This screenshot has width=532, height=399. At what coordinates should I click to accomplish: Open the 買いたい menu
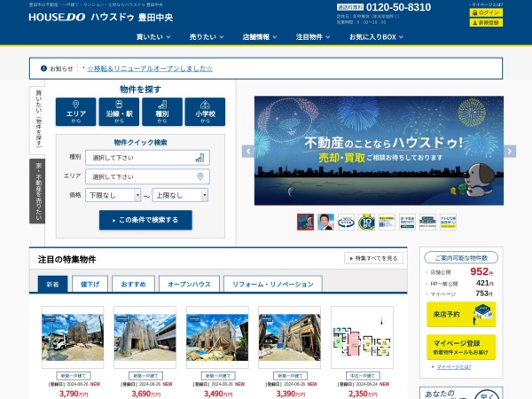[153, 37]
